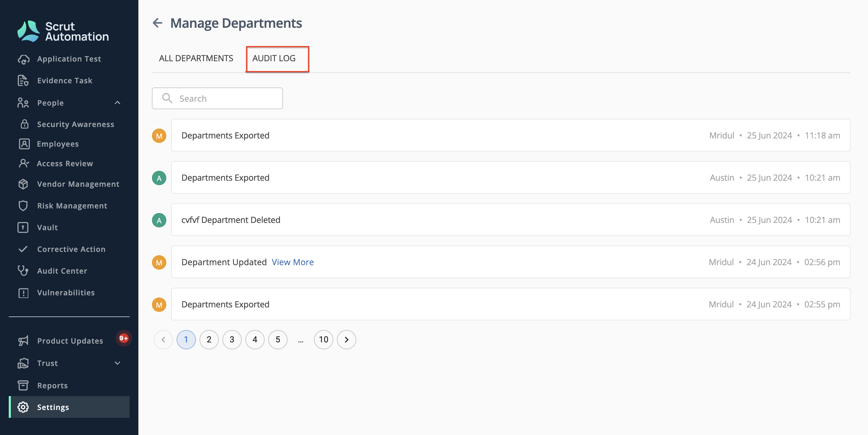Viewport: 868px width, 435px height.
Task: Click the next page arrow button
Action: pos(346,340)
